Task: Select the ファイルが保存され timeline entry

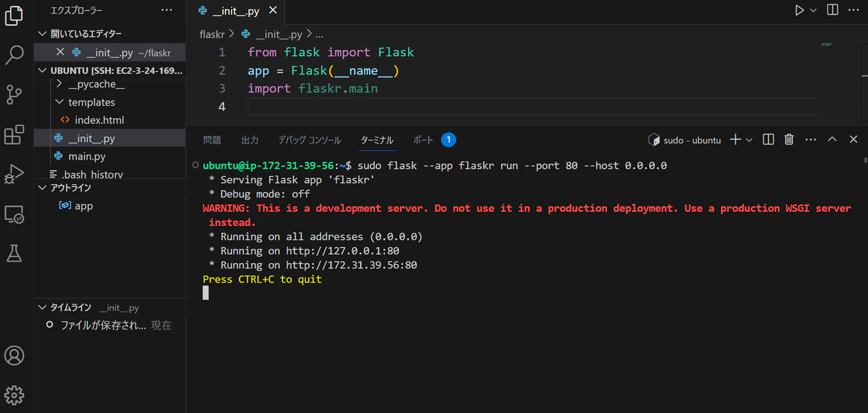Action: pos(110,326)
